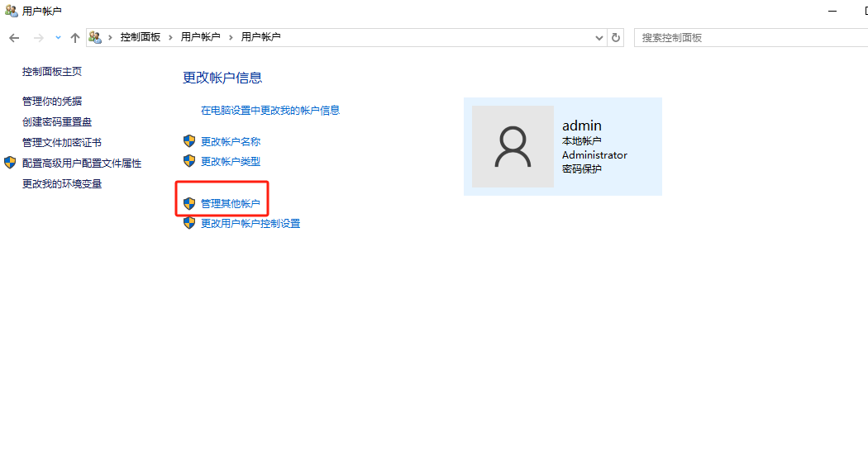Select last 用户帐户 breadcrumb

click(260, 37)
